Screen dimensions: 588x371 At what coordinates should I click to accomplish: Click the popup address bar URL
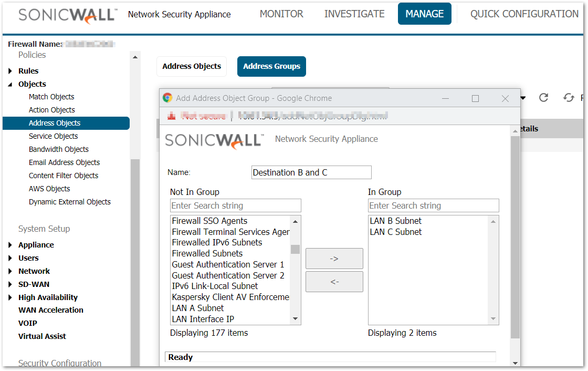pyautogui.click(x=313, y=116)
